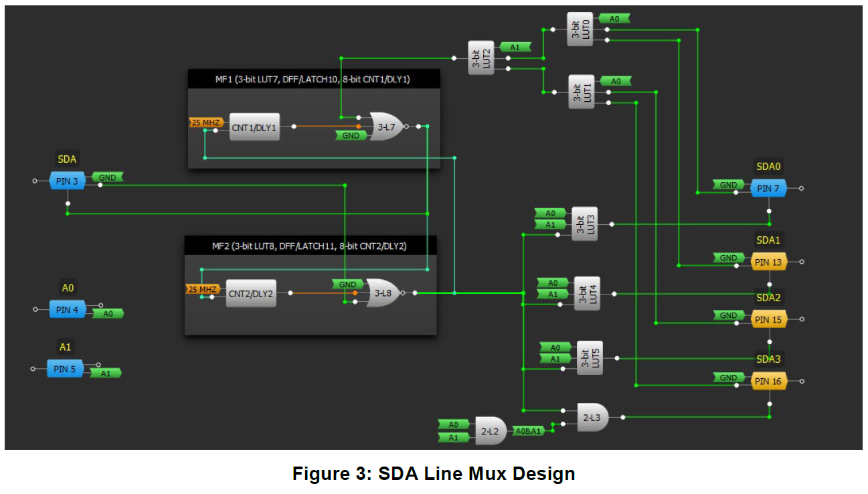Select the CNT1/DLY1 counter block
The height and width of the screenshot is (494, 868).
click(254, 127)
